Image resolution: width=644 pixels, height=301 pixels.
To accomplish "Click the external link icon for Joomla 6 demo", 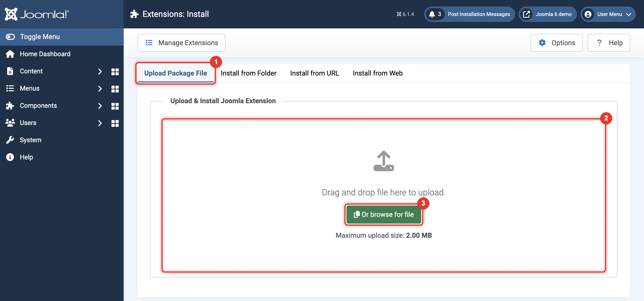I will (527, 14).
